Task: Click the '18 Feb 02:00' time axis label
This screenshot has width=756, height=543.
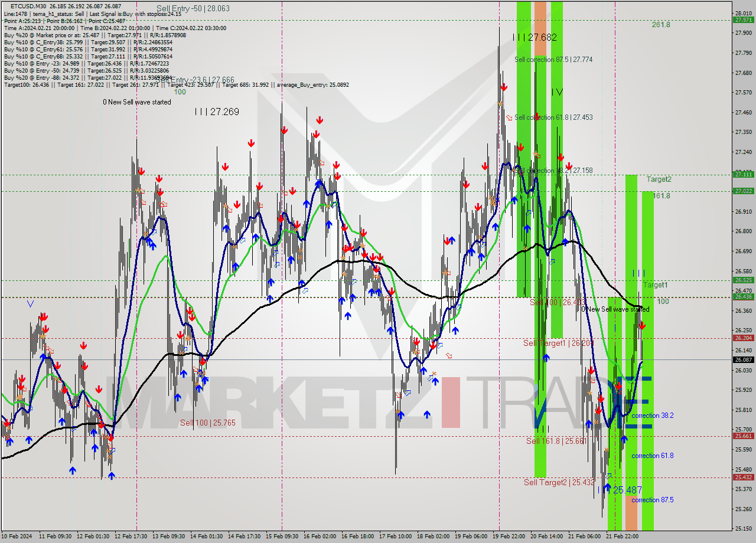Action: [432, 537]
